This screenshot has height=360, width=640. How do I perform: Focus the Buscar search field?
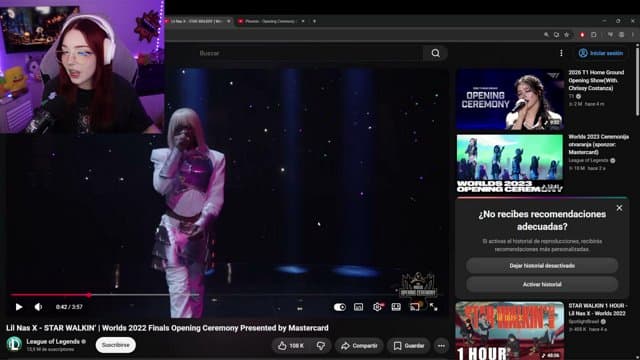coord(308,53)
